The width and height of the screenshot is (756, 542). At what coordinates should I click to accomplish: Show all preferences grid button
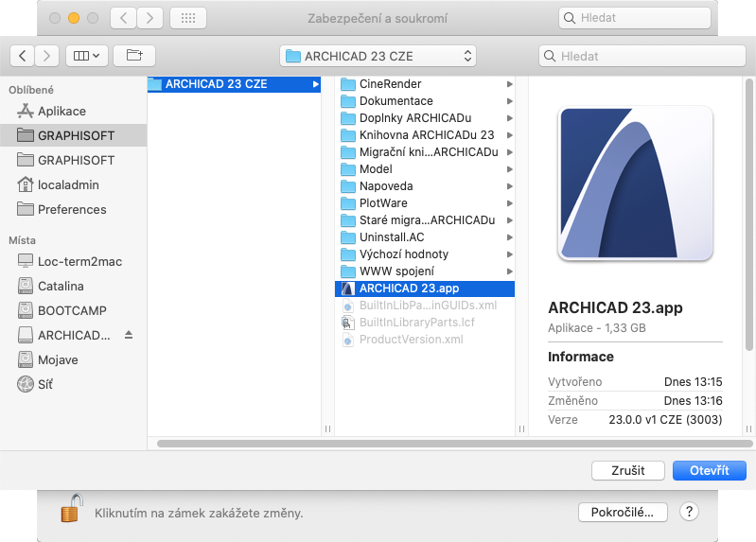(x=188, y=18)
